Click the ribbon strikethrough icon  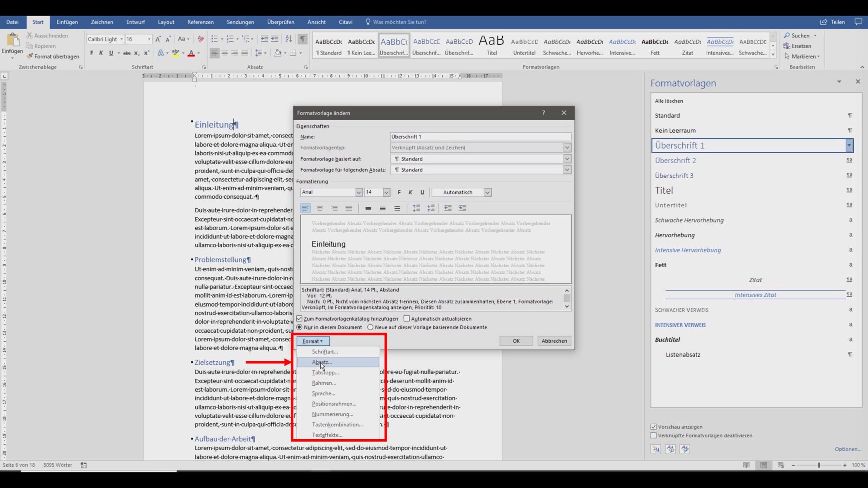click(x=126, y=53)
